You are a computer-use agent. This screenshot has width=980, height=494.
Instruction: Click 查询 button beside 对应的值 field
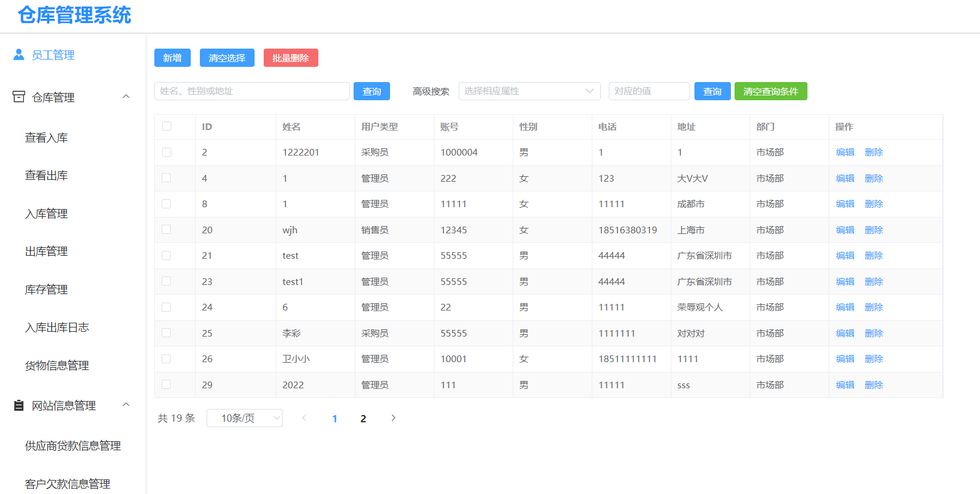pyautogui.click(x=713, y=91)
